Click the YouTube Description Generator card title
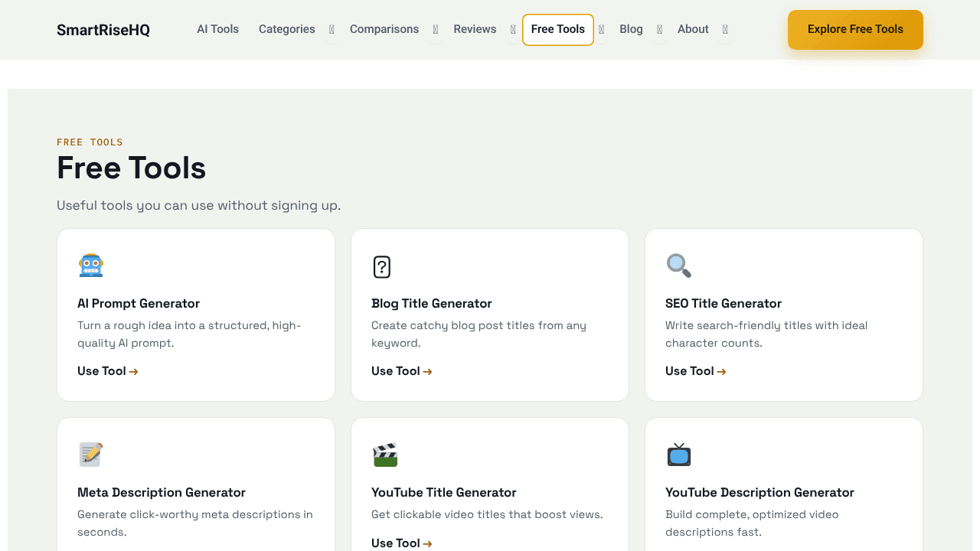 point(759,493)
